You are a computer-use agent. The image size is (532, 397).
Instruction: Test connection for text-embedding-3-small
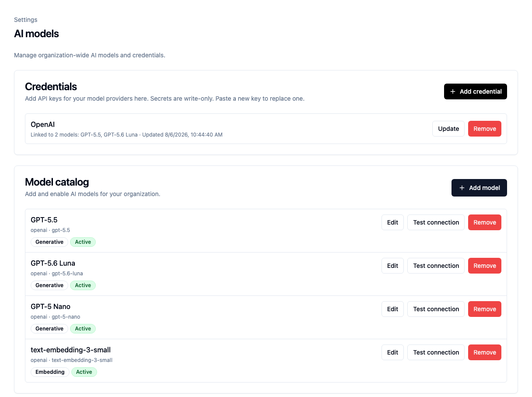tap(436, 352)
